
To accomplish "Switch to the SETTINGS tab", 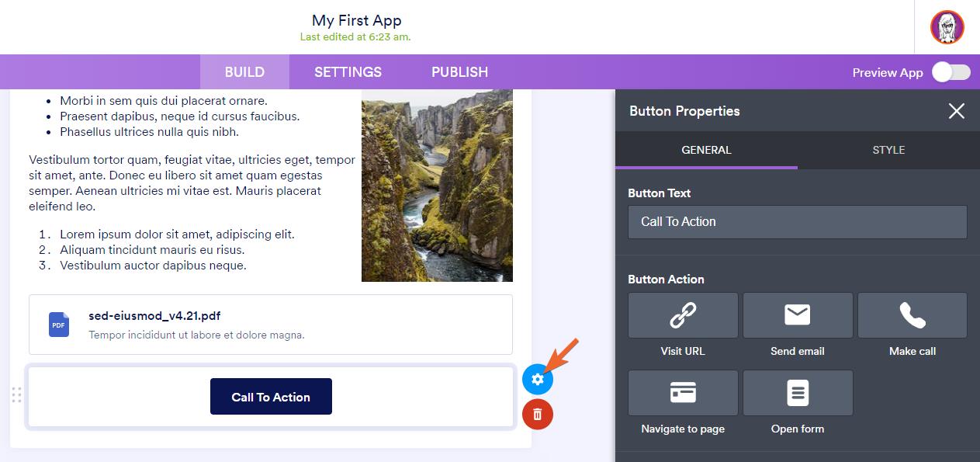I will click(348, 71).
